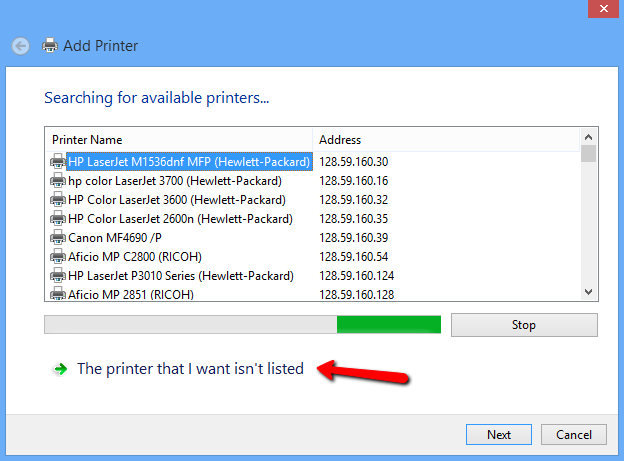This screenshot has width=624, height=461.
Task: Cancel the Add Printer wizard
Action: coord(573,434)
